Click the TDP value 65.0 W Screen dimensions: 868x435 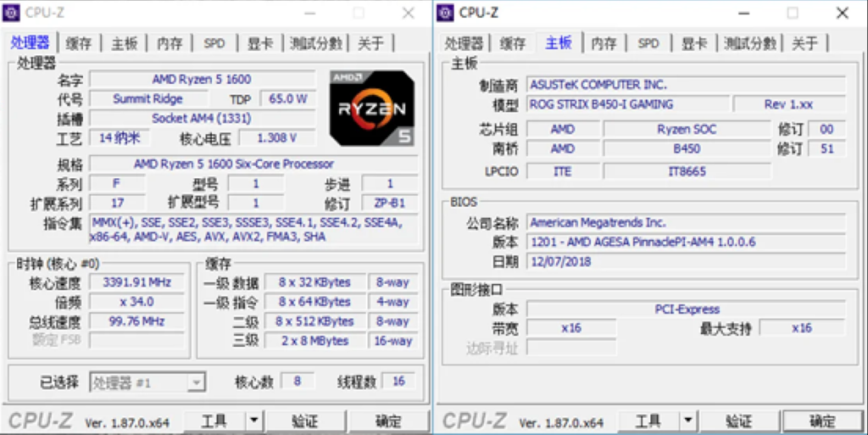tap(288, 98)
